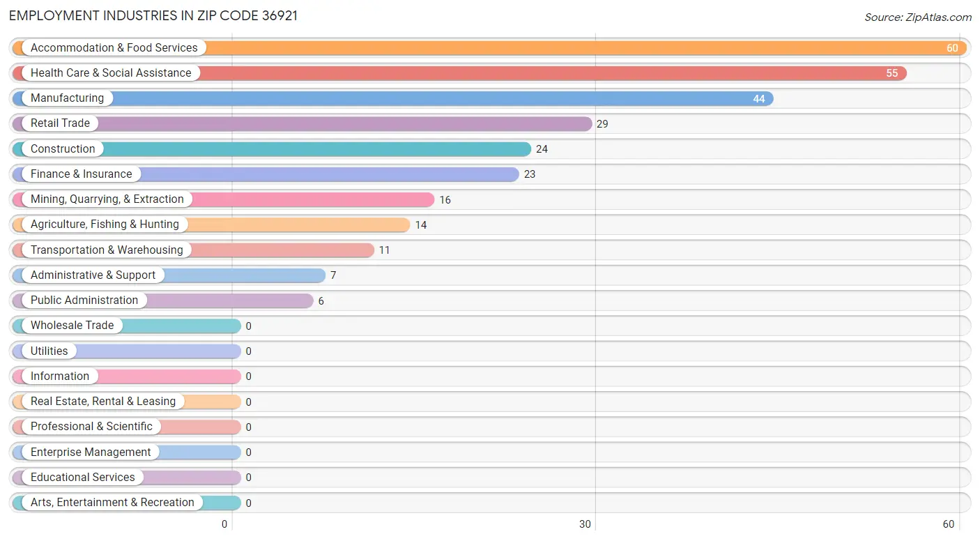Select the Educational Services label
The height and width of the screenshot is (541, 980).
coord(83,477)
